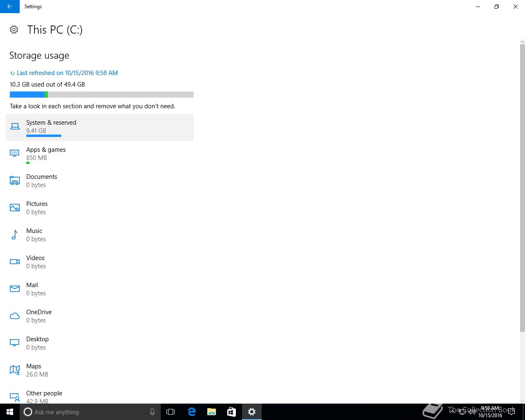Click the microphone in the search box
The width and height of the screenshot is (525, 420).
pos(152,412)
